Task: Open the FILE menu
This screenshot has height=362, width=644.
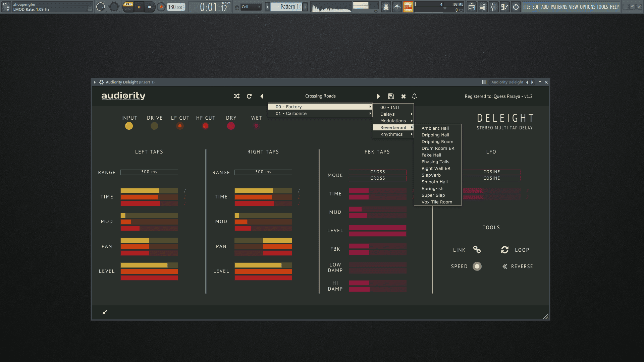Action: pos(527,7)
